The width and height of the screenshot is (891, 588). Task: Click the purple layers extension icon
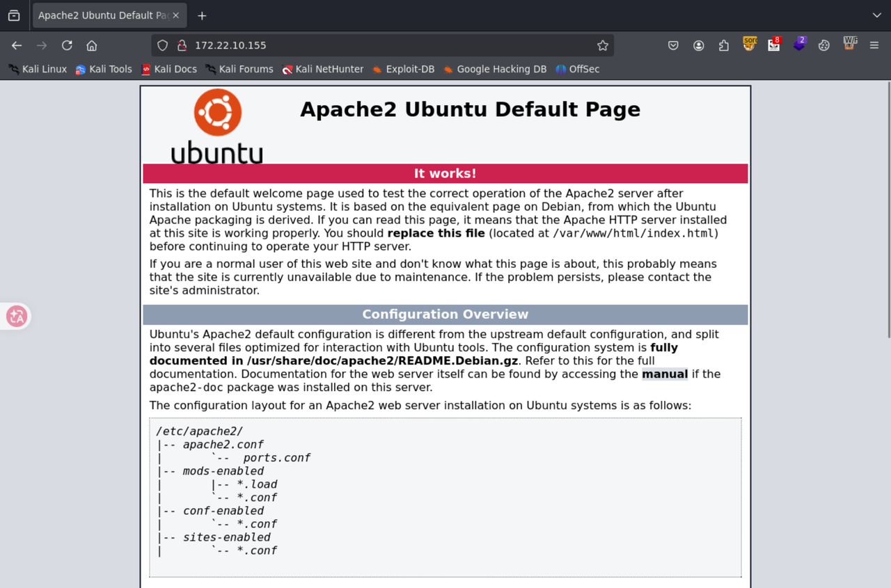pos(799,44)
